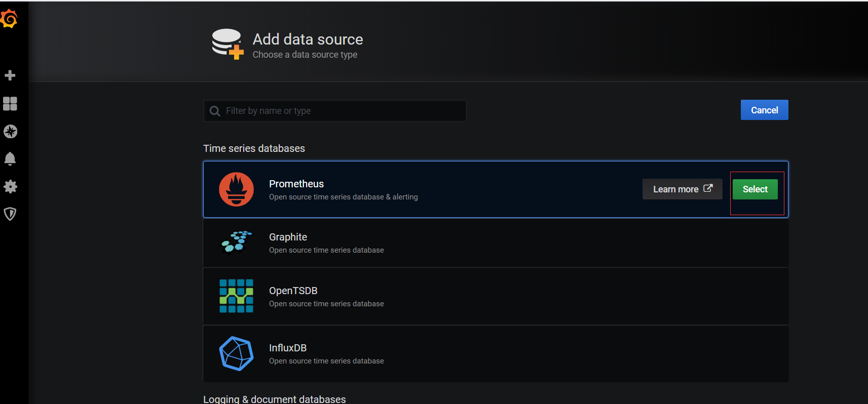Open the Explore compass icon
This screenshot has width=868, height=404.
10,132
